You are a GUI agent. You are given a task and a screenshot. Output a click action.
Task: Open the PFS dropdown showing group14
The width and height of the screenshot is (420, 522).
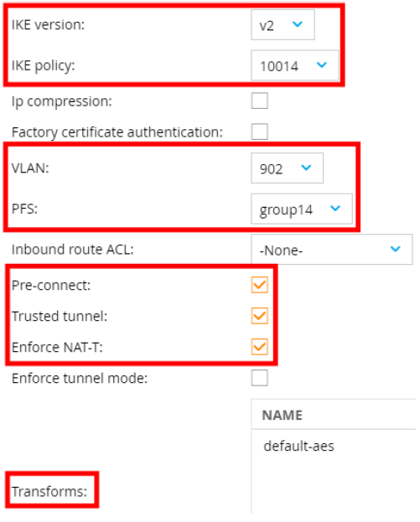point(302,209)
